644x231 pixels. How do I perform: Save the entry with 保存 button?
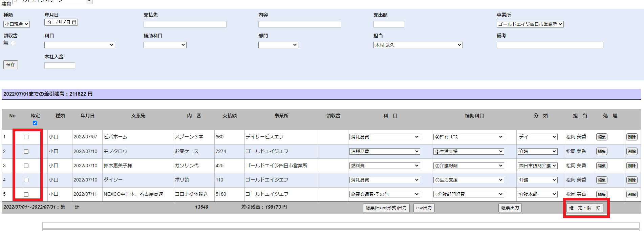pos(10,64)
